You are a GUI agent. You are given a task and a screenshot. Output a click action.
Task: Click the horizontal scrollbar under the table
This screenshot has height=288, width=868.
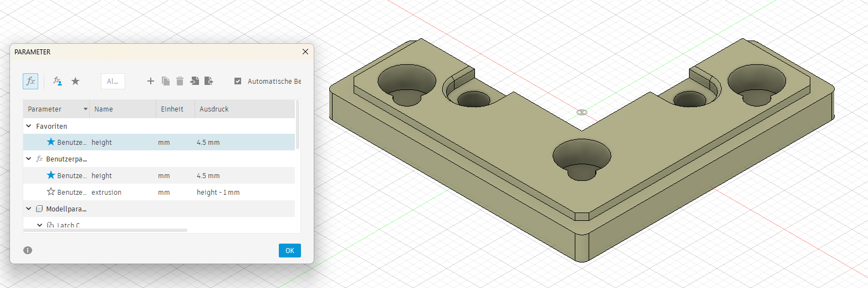[105, 230]
